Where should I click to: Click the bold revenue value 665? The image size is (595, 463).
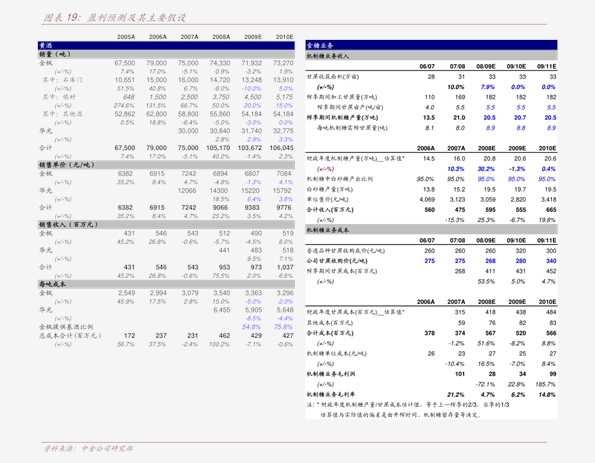[x=551, y=210]
